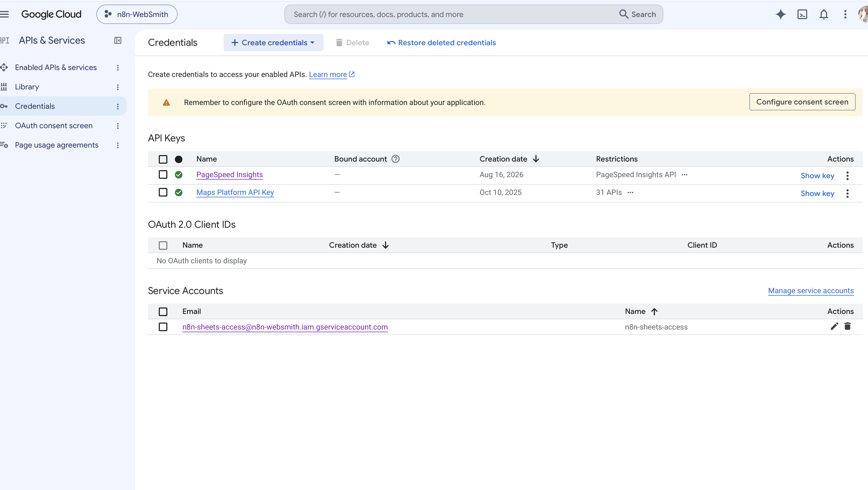Click the green status icon for PageSpeed Insights

click(179, 175)
